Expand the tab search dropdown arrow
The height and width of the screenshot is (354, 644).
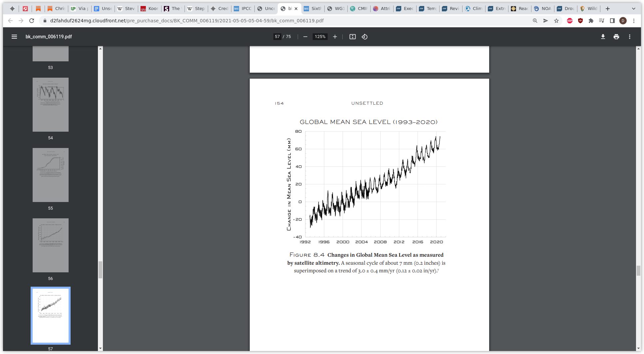click(634, 9)
